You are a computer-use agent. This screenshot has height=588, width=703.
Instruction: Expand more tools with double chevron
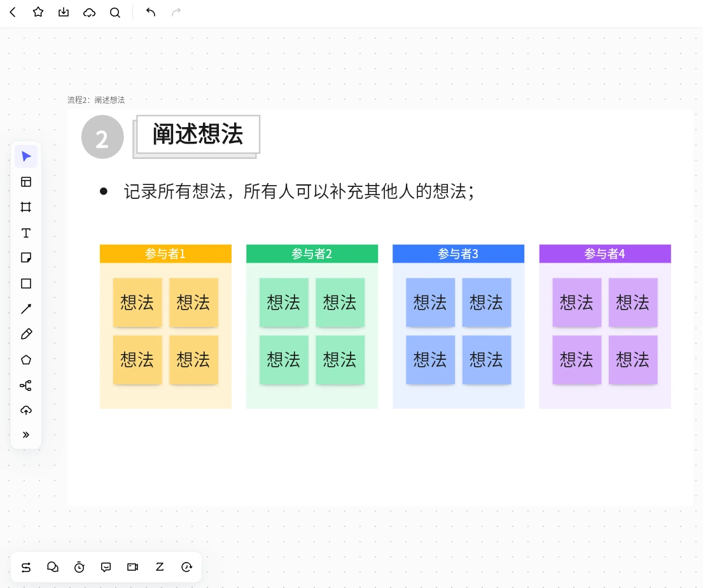click(26, 435)
